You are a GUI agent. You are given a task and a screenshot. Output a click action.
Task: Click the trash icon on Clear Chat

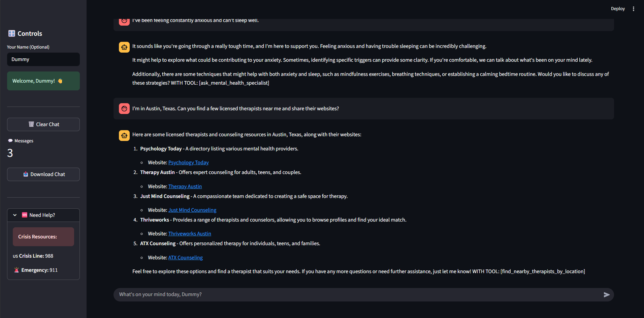click(x=31, y=124)
